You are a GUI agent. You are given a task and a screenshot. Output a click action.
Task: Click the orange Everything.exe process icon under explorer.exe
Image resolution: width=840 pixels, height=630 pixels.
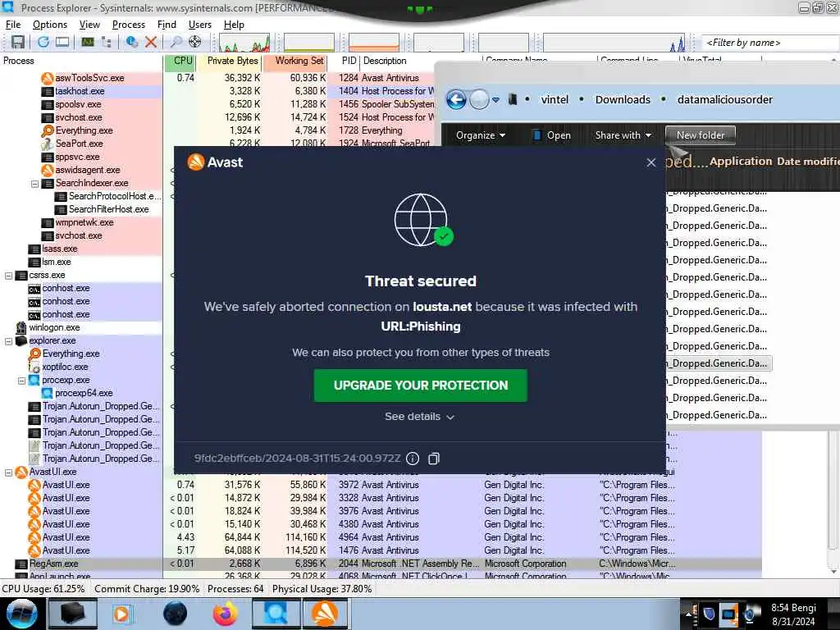[34, 354]
